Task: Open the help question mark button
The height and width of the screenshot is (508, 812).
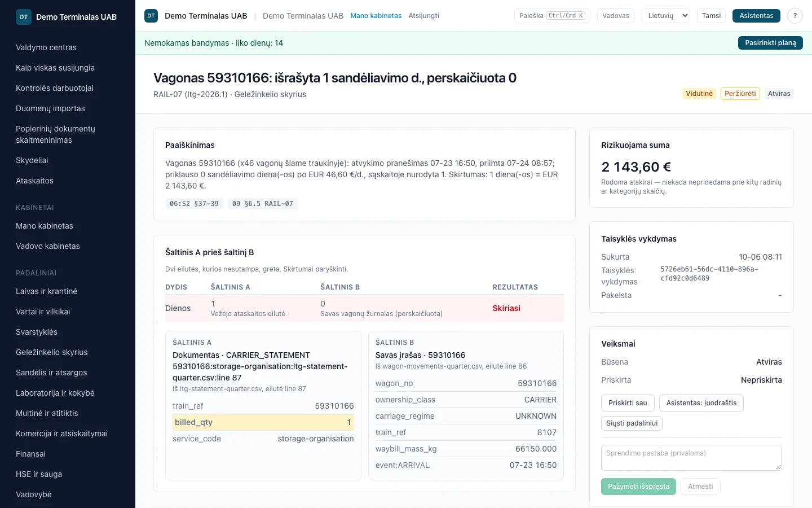Action: (x=795, y=16)
